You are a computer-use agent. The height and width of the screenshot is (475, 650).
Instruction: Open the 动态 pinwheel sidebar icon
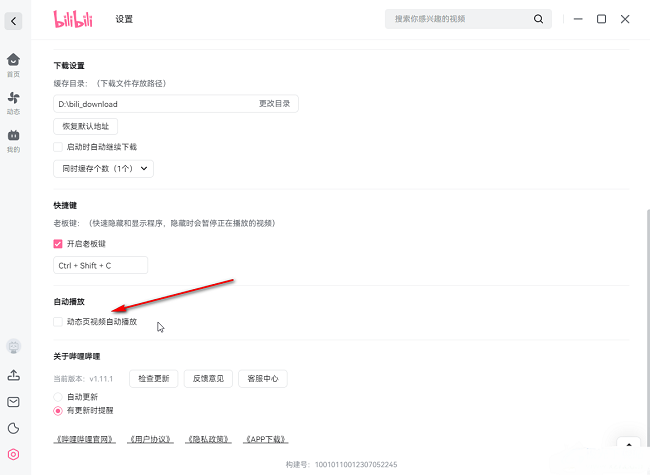(13, 103)
